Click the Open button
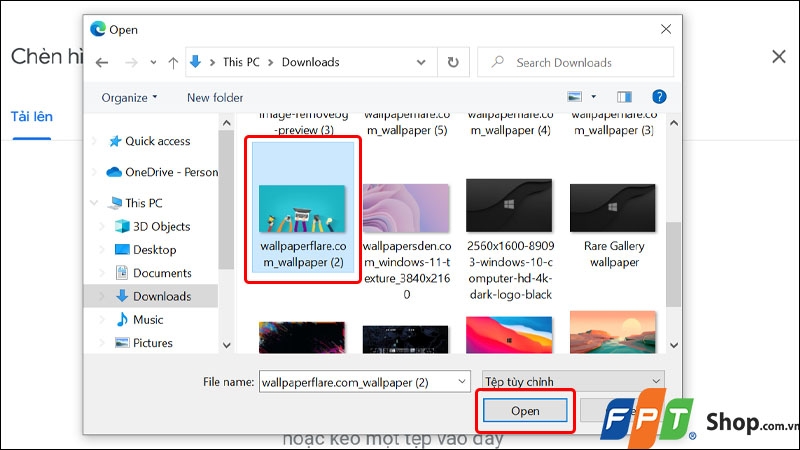This screenshot has height=450, width=800. click(525, 411)
